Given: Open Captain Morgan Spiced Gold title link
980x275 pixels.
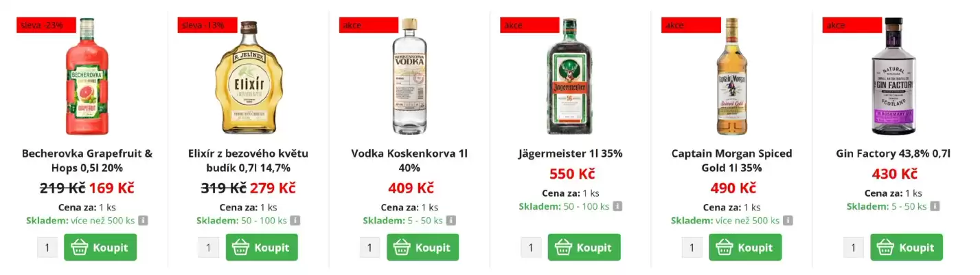Looking at the screenshot, I should coord(732,160).
